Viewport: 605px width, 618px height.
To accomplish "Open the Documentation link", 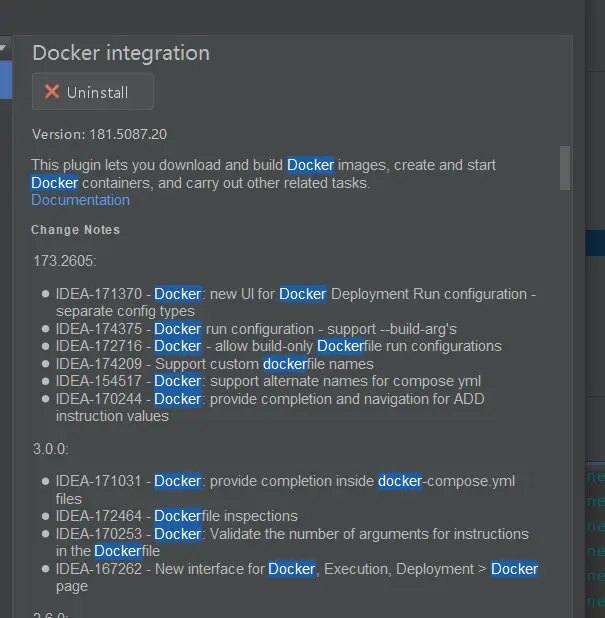I will click(80, 200).
